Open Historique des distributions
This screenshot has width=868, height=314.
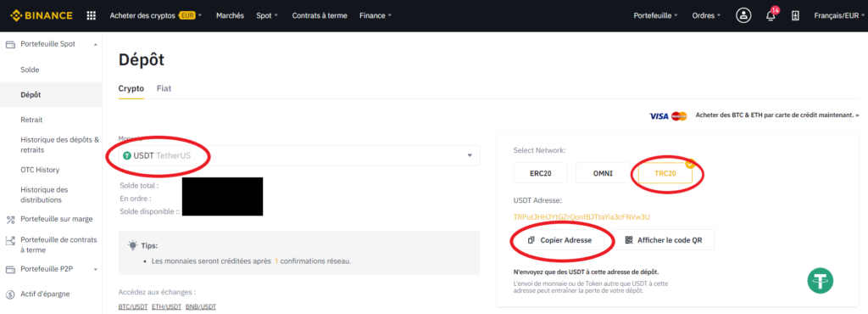coord(44,194)
